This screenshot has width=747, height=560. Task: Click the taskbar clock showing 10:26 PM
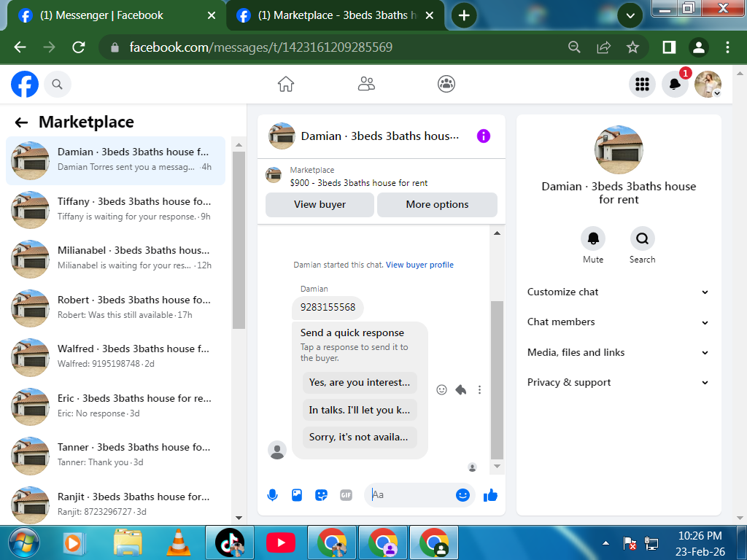tap(700, 544)
